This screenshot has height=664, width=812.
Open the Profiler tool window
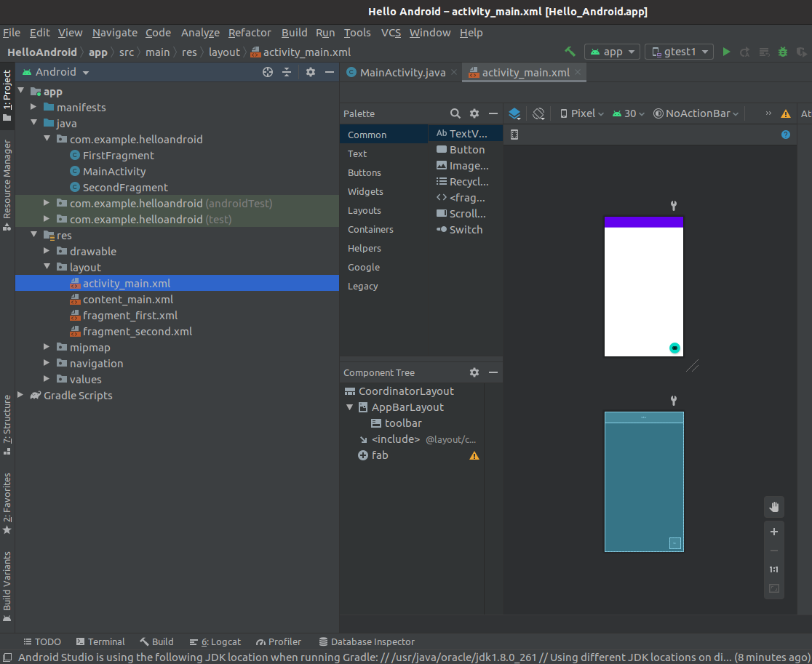(279, 641)
